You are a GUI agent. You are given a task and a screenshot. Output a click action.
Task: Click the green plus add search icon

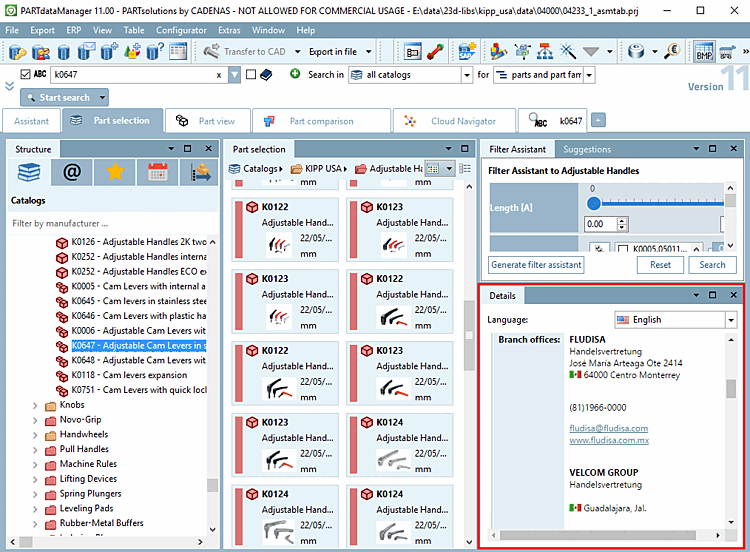(x=295, y=74)
